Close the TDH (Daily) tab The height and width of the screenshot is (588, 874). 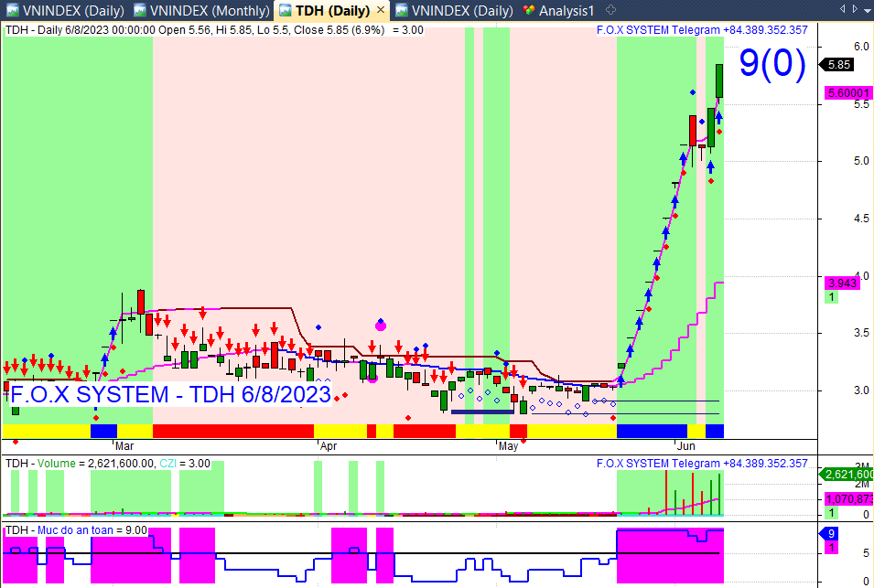tap(381, 10)
